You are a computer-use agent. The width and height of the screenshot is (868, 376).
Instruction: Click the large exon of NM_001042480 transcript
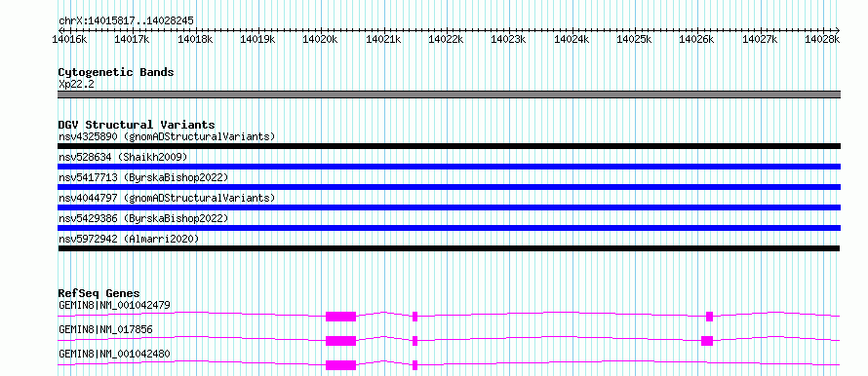click(341, 365)
